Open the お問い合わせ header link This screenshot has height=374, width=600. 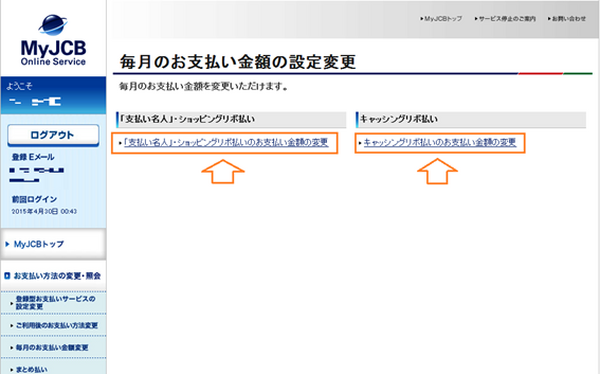click(567, 18)
